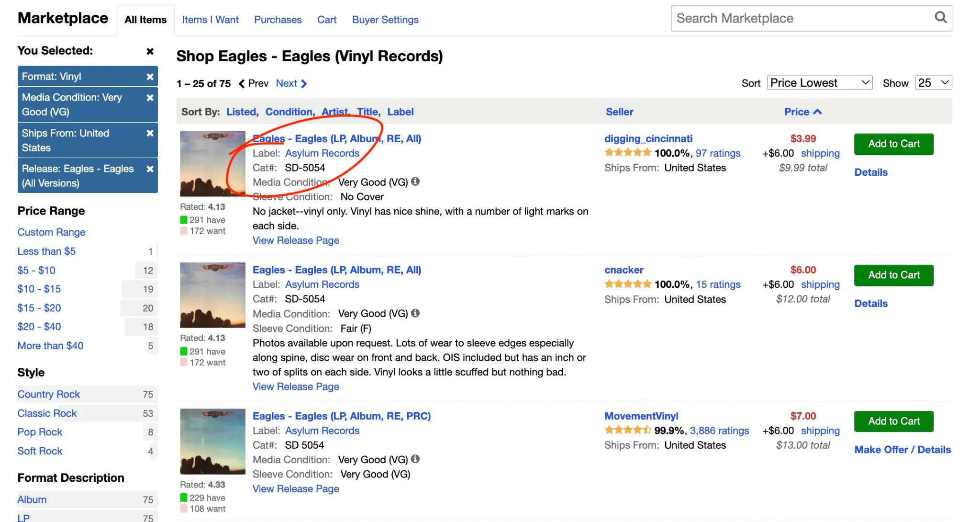
Task: Click info icon beside first Media Condition
Action: [415, 182]
